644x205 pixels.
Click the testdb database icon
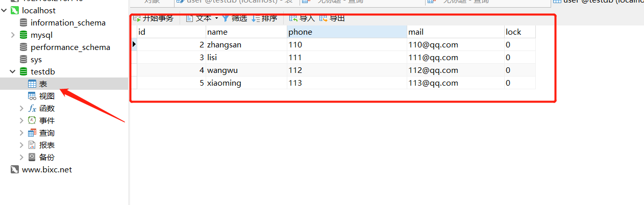pos(23,71)
